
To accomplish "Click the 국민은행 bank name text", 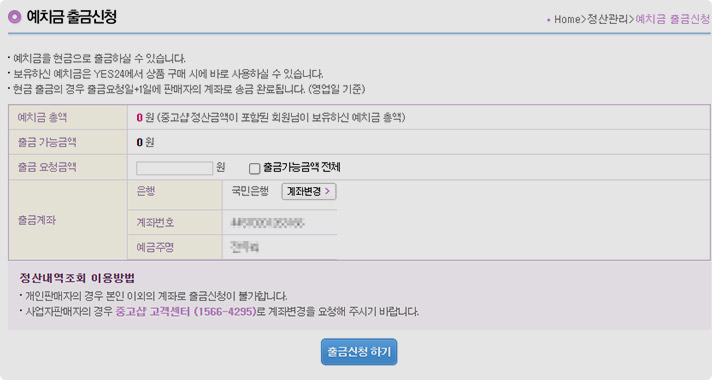I will click(250, 191).
